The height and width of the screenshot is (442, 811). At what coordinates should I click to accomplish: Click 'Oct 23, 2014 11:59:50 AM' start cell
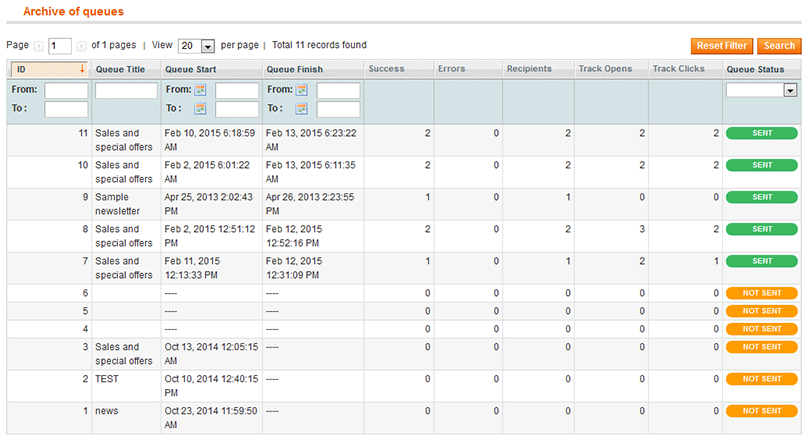tap(212, 418)
